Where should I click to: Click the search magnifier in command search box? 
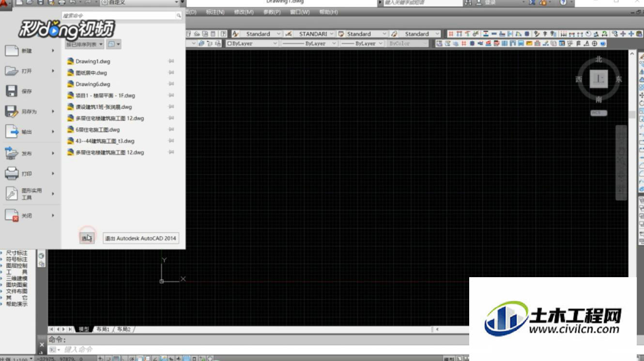coord(179,16)
